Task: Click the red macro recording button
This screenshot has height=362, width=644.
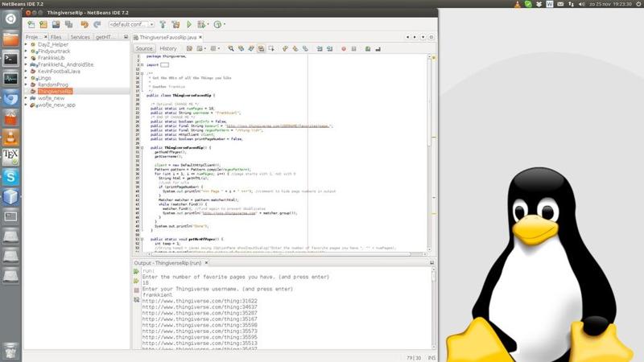Action: click(343, 48)
